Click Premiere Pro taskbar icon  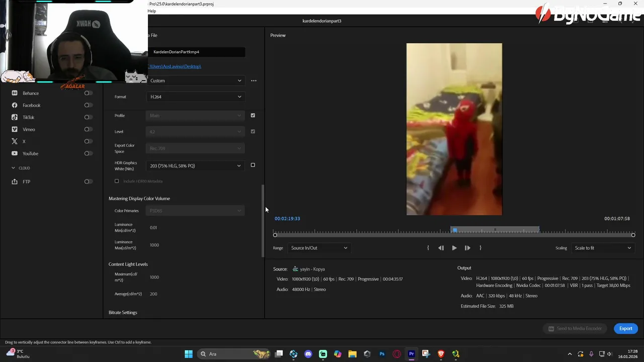[x=411, y=354]
